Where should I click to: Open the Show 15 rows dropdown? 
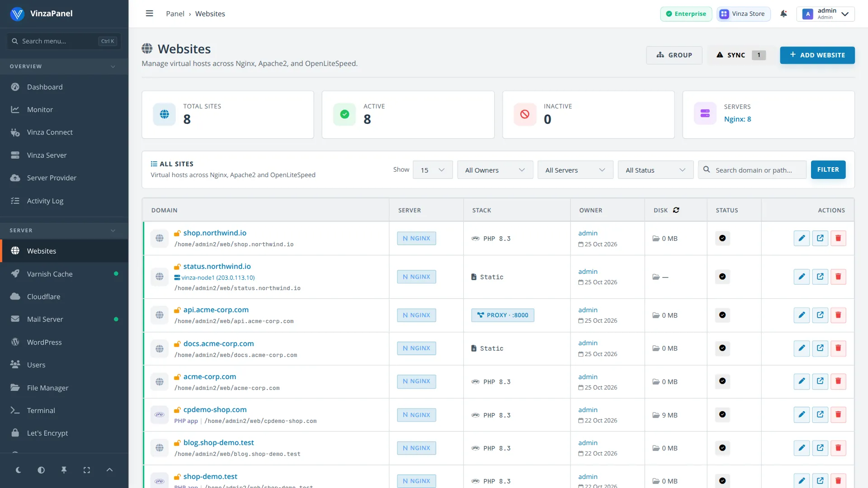point(433,170)
